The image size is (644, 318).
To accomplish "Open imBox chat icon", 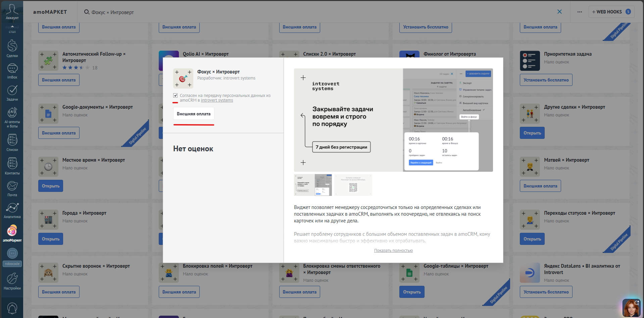I will click(12, 71).
